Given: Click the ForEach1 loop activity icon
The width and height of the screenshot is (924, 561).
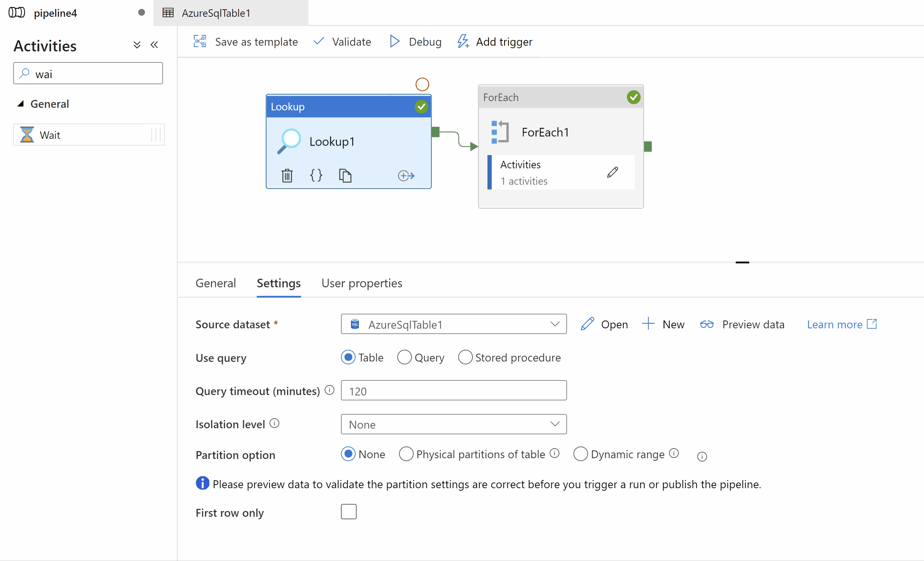Looking at the screenshot, I should click(x=500, y=132).
